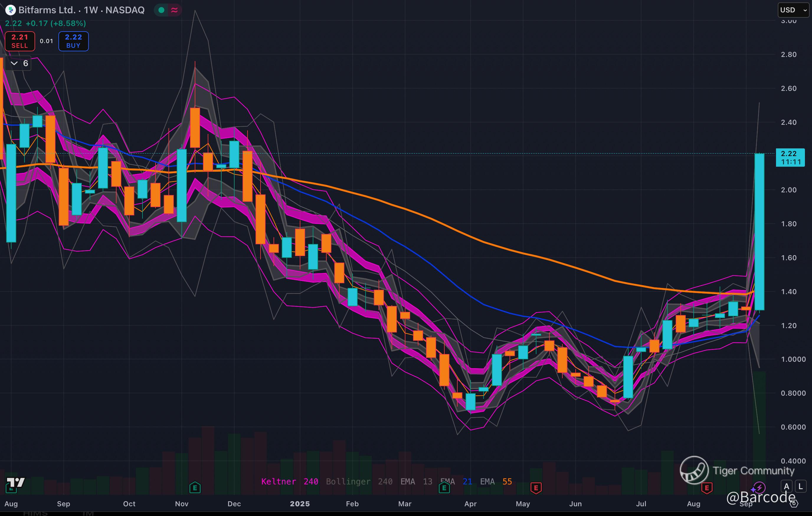Click the red earnings marker near Aug

point(707,488)
